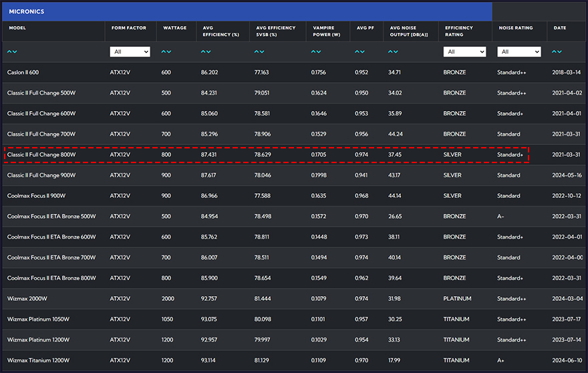Viewport: 588px width, 373px height.
Task: Sort Avg Efficiency (%) descending arrow
Action: tap(208, 51)
